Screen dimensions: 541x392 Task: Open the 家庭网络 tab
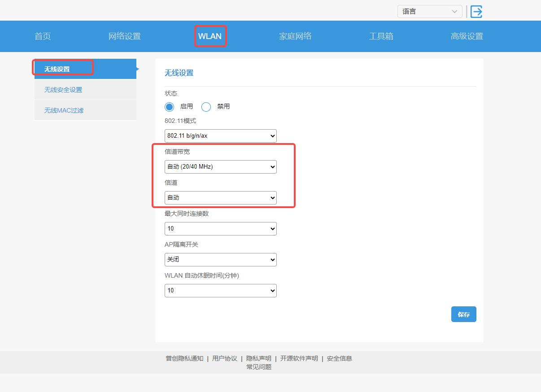tap(295, 36)
